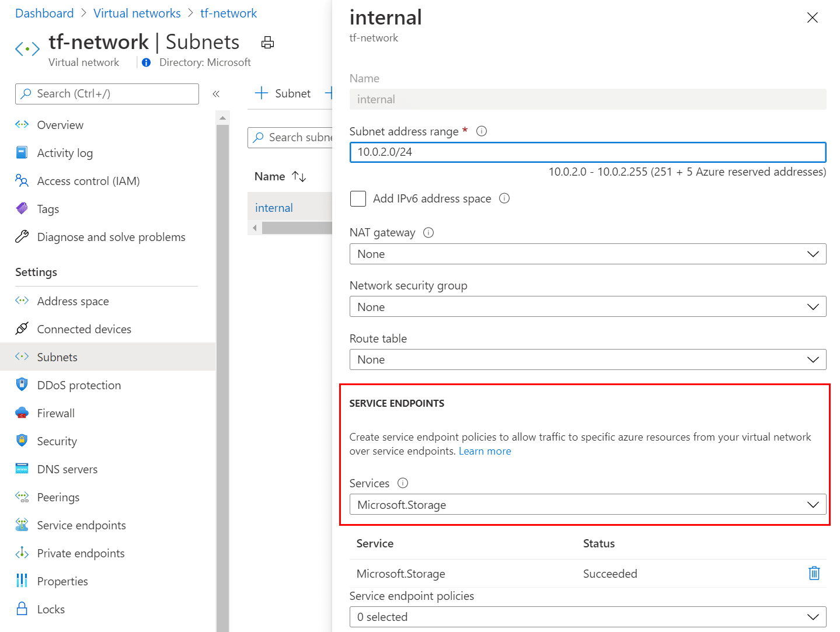Select Subnets in the Settings menu
The height and width of the screenshot is (632, 840).
[x=57, y=357]
